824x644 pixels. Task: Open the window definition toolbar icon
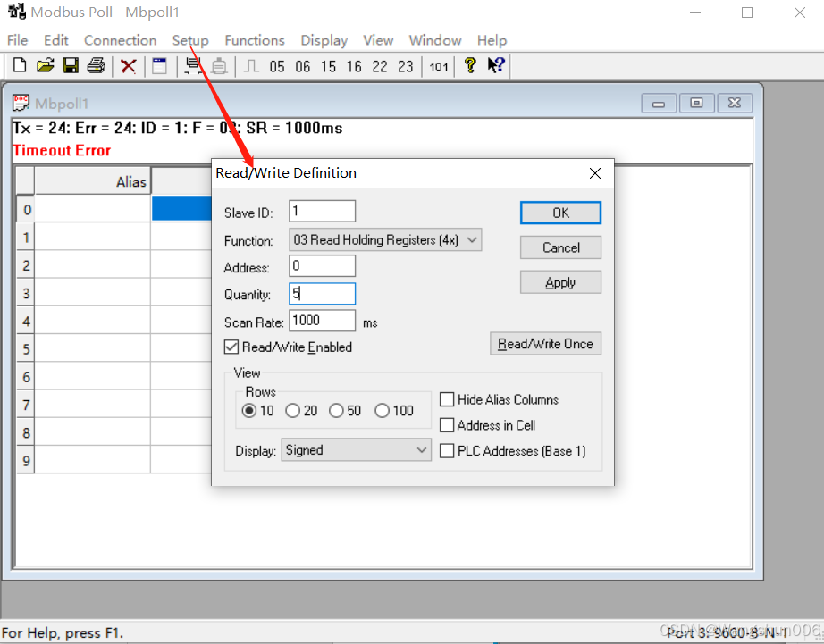click(159, 66)
